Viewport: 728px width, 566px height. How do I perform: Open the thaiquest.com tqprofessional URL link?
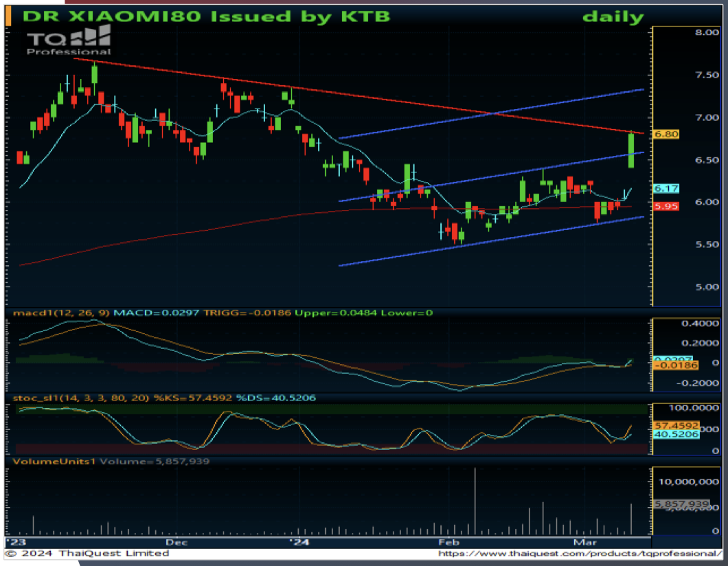tap(580, 554)
